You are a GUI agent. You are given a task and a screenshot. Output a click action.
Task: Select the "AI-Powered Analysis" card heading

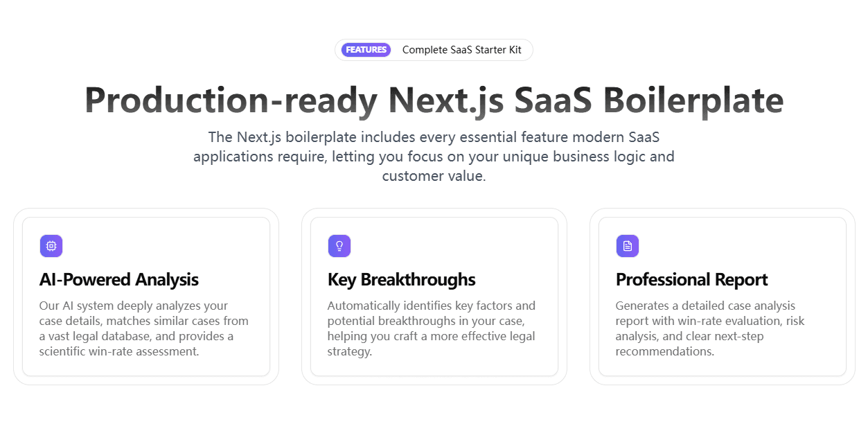119,280
